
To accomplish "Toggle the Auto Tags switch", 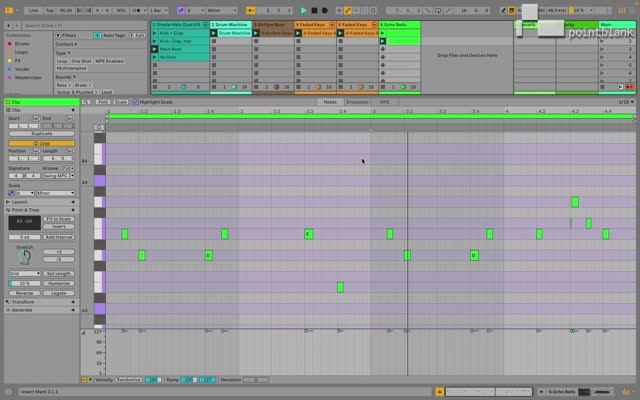I will [97, 36].
